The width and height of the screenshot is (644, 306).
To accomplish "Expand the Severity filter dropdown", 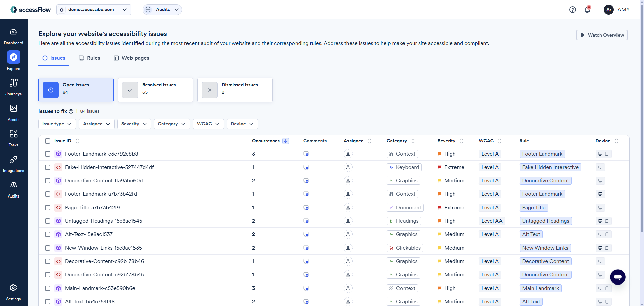I will pos(134,124).
